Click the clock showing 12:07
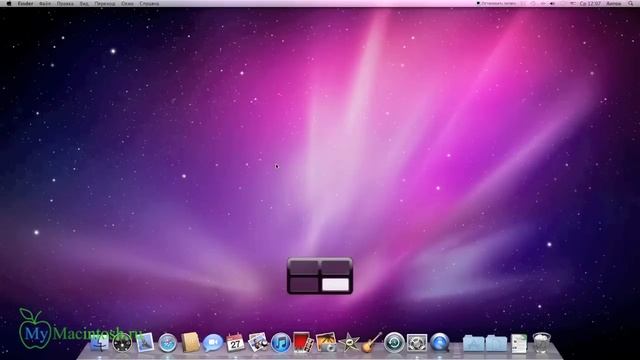This screenshot has width=640, height=360. click(590, 3)
